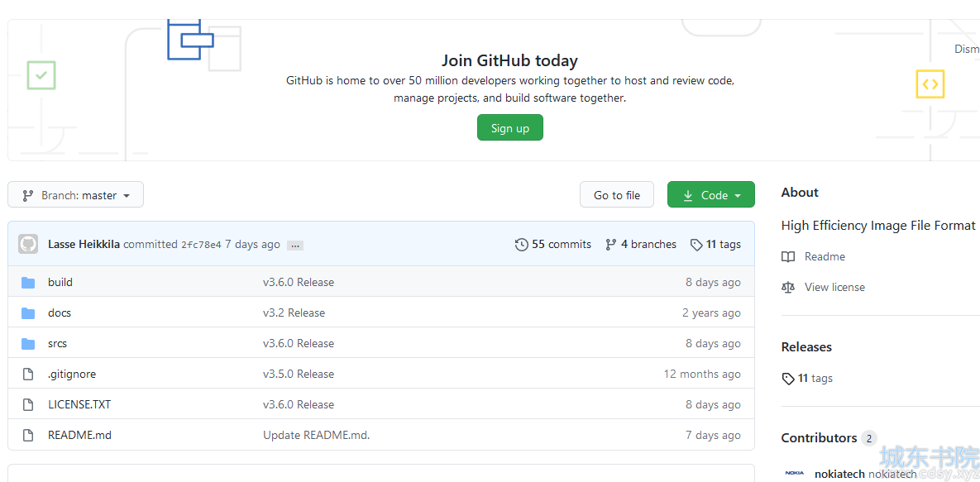Click the tag icon in commit bar
The height and width of the screenshot is (482, 980).
click(696, 245)
